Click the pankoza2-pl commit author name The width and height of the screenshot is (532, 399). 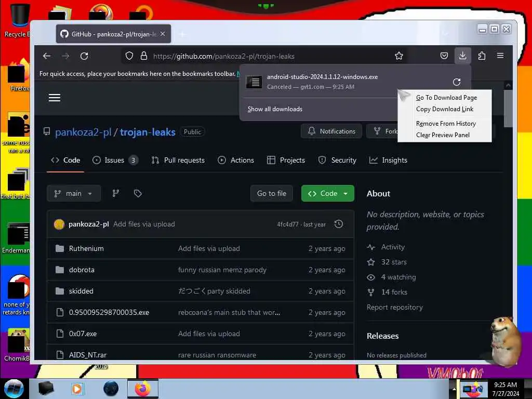pyautogui.click(x=88, y=224)
